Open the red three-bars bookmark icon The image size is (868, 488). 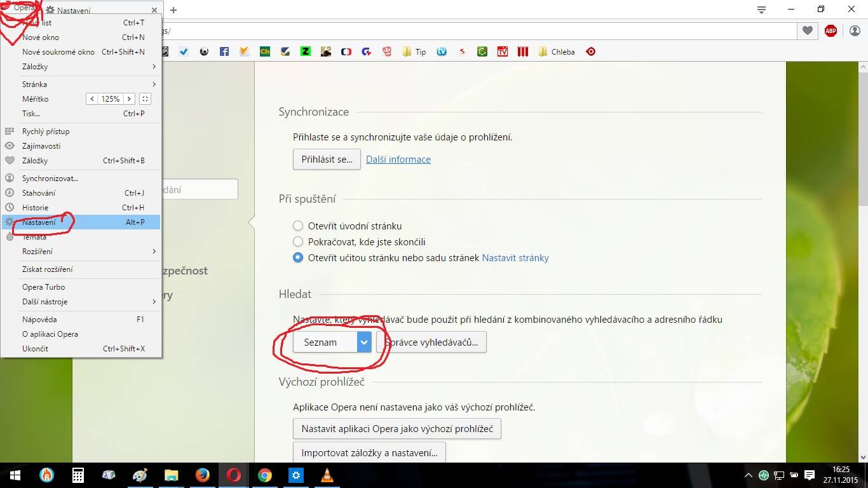click(523, 52)
